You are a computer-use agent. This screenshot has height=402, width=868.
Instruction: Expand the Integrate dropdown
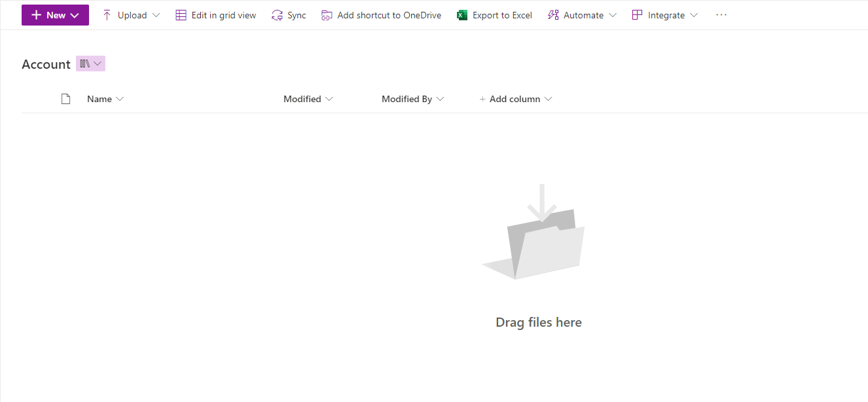coord(694,14)
